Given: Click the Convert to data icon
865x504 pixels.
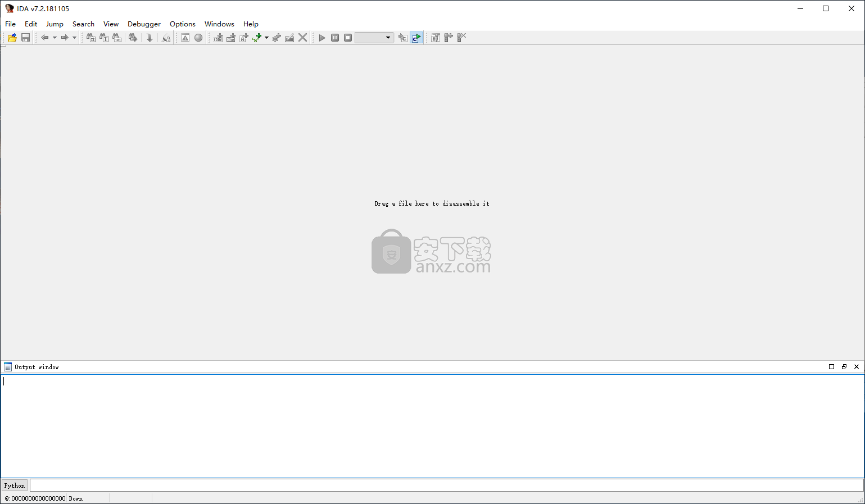Looking at the screenshot, I should tap(231, 38).
